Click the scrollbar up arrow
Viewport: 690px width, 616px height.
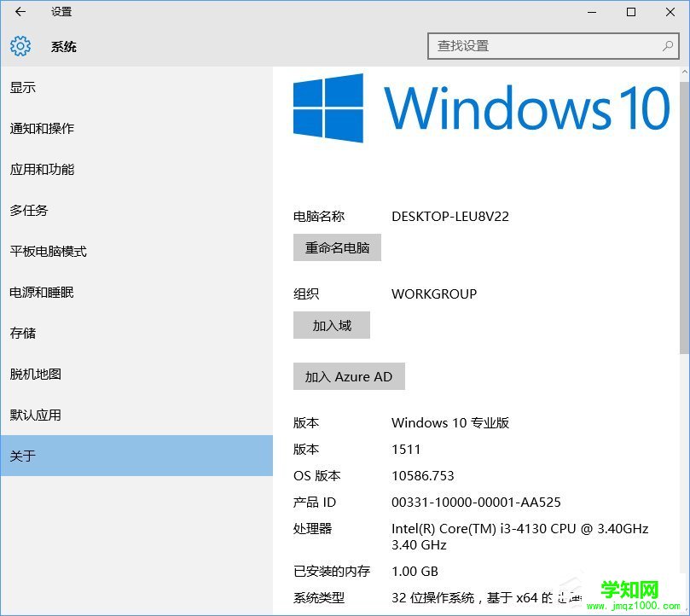[684, 73]
